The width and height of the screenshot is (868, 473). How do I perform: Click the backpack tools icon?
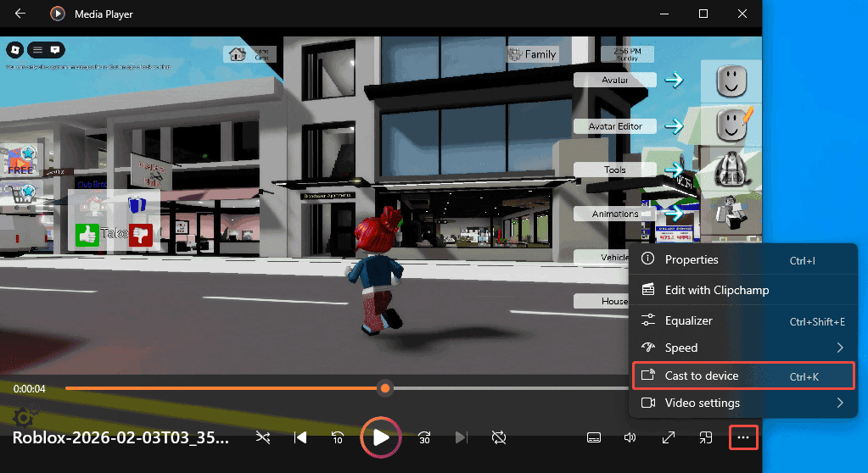click(731, 169)
